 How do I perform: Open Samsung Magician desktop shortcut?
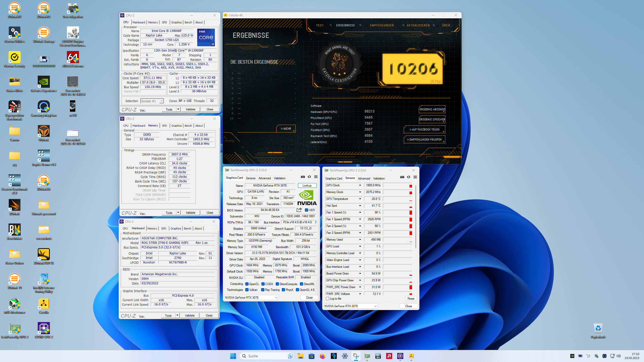44,109
